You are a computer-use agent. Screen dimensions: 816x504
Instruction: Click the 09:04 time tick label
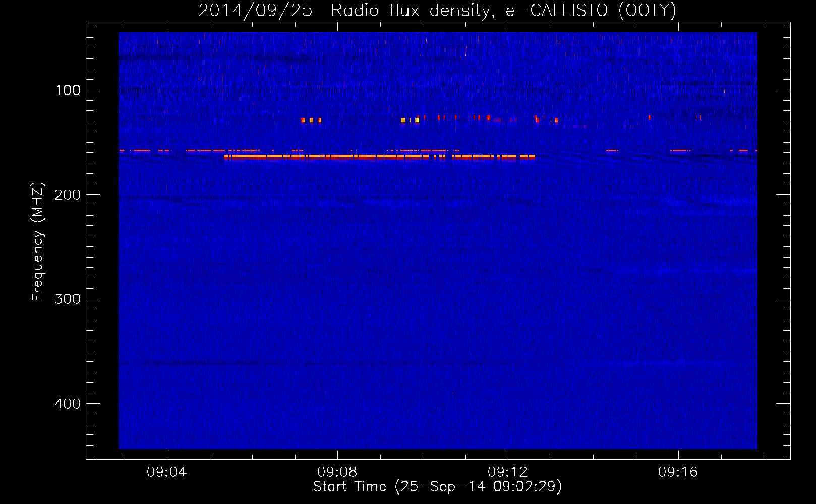[x=166, y=472]
